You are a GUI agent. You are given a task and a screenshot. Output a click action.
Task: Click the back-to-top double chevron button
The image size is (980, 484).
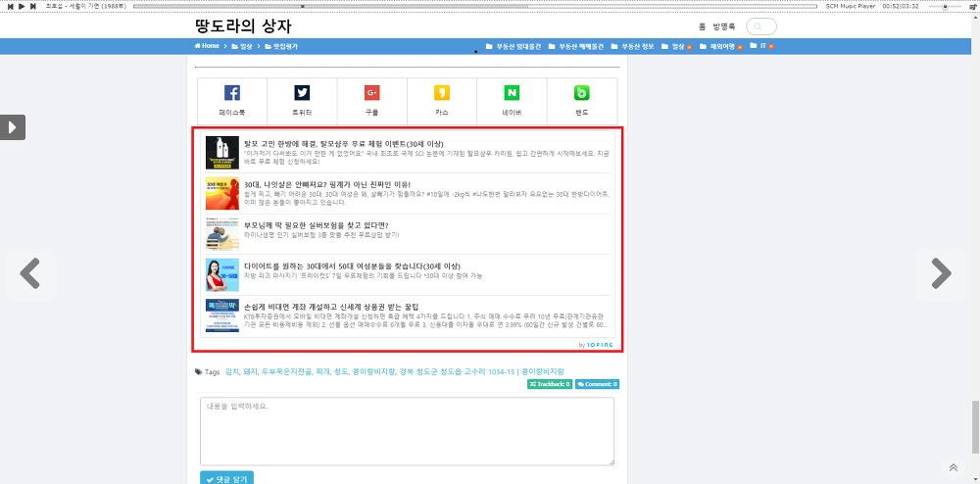(954, 467)
